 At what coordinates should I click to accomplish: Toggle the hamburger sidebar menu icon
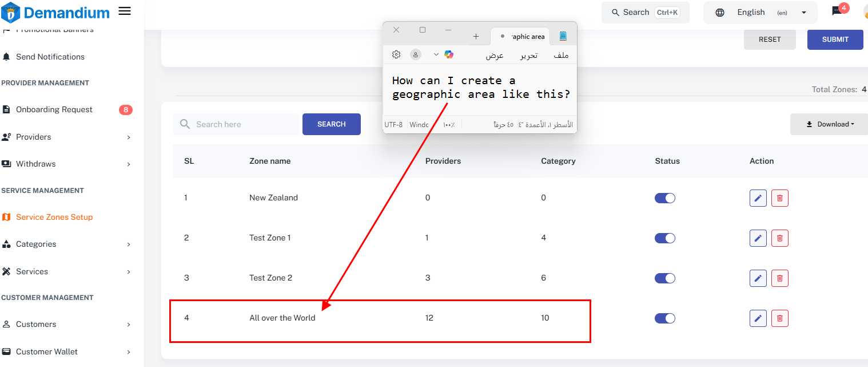[x=124, y=11]
